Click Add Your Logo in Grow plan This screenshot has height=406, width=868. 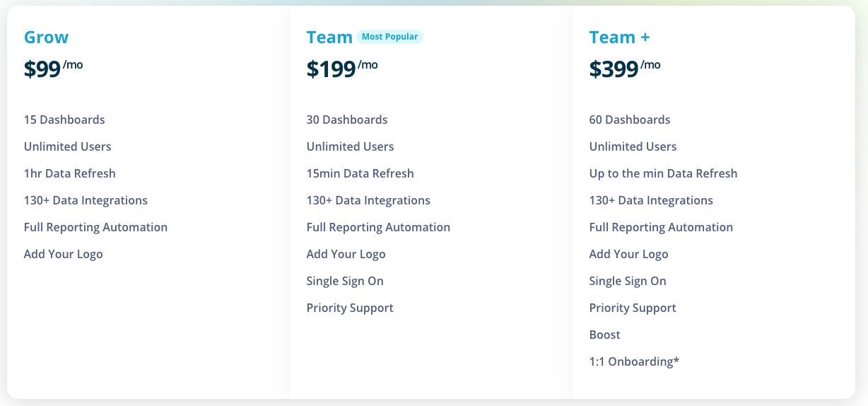[63, 254]
